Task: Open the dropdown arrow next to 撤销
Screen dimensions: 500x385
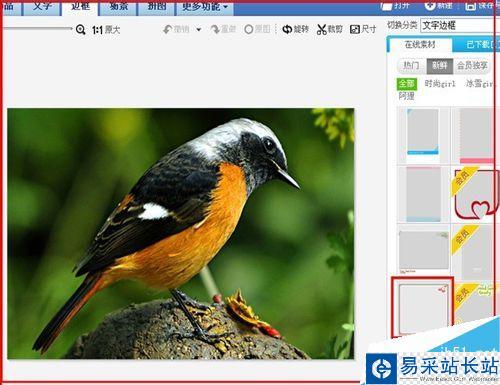Action: click(x=199, y=30)
